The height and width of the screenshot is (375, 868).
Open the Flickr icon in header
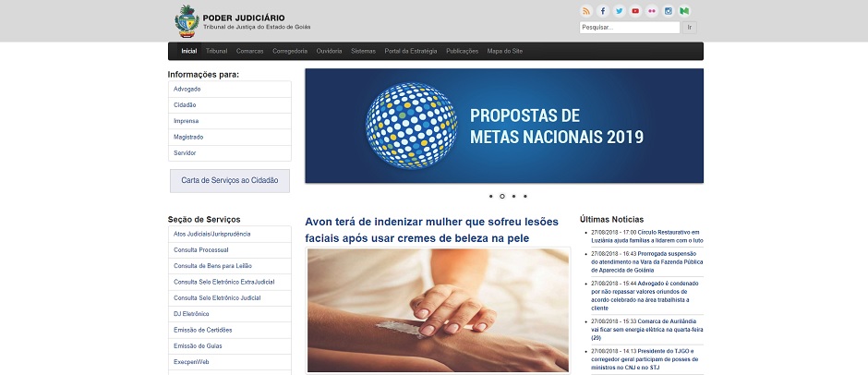[x=652, y=11]
